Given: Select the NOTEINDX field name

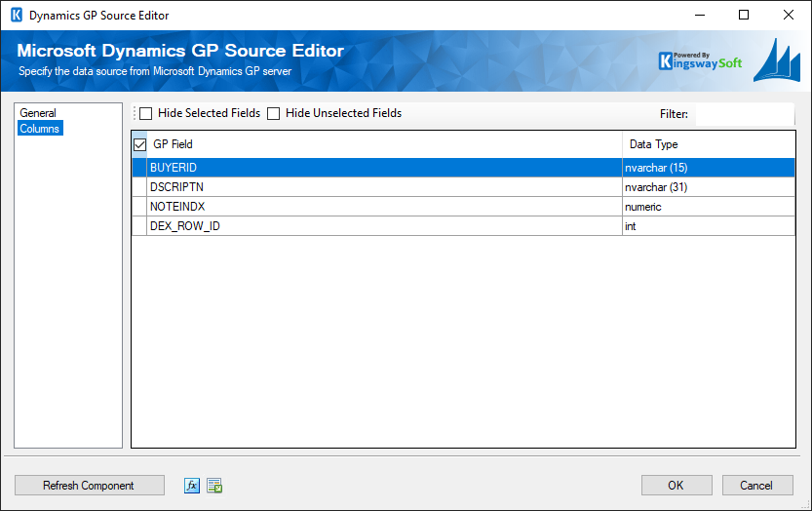Looking at the screenshot, I should pyautogui.click(x=177, y=207).
